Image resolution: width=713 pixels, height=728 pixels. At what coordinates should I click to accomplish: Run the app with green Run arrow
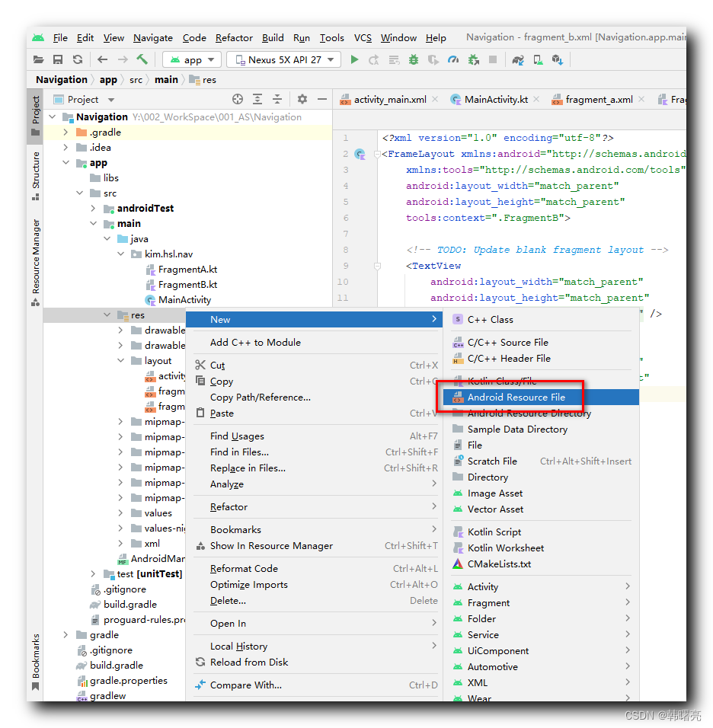coord(354,59)
